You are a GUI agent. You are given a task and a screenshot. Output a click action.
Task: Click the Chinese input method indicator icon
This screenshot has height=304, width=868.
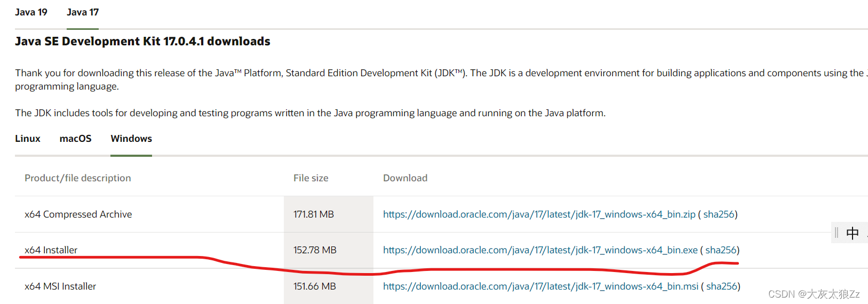point(853,233)
